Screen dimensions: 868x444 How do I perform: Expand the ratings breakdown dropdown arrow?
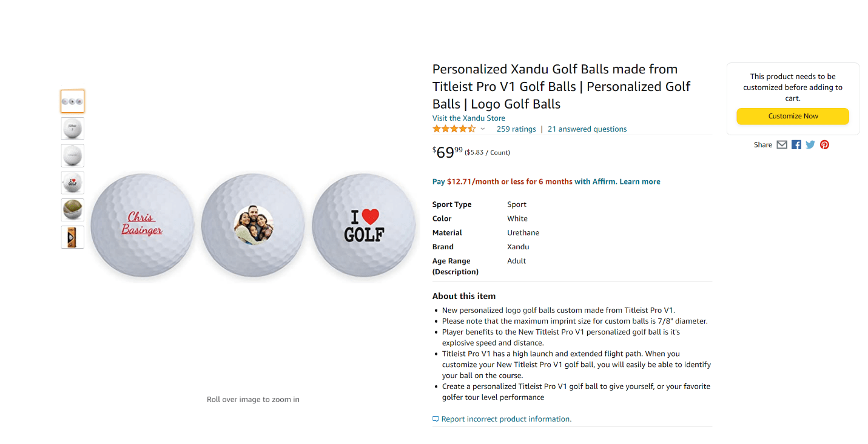pyautogui.click(x=483, y=129)
